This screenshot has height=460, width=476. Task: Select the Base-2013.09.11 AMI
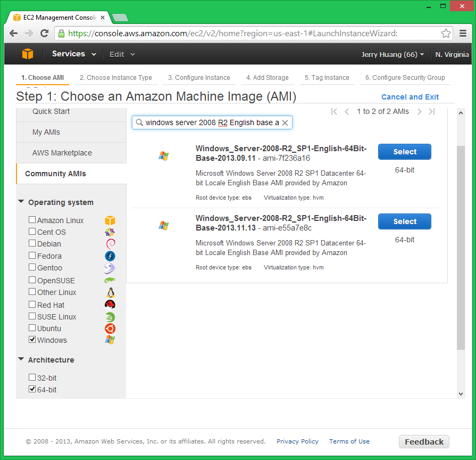click(404, 152)
